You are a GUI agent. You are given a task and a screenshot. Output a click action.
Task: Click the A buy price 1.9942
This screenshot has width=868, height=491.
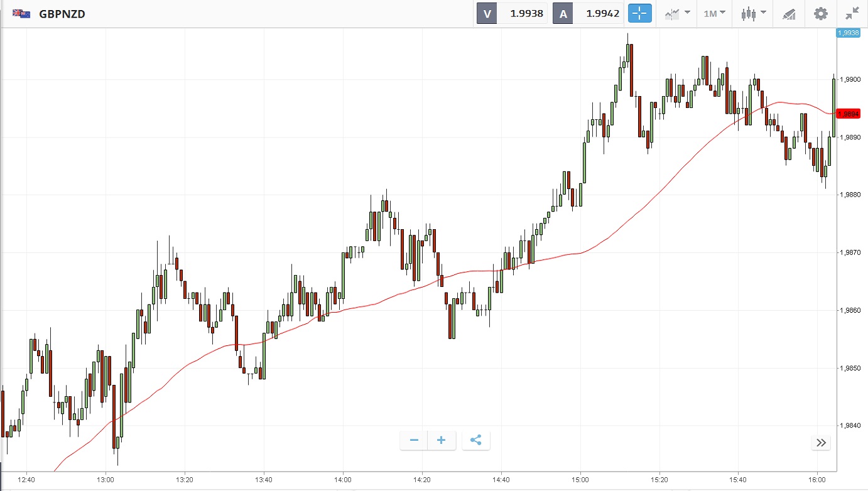[599, 13]
